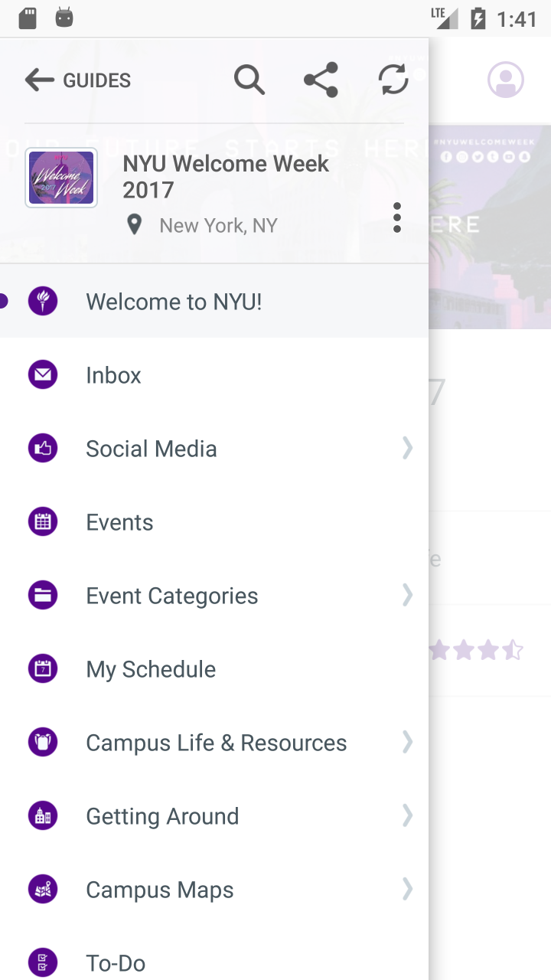Tap the SD card notification icon

coord(28,18)
